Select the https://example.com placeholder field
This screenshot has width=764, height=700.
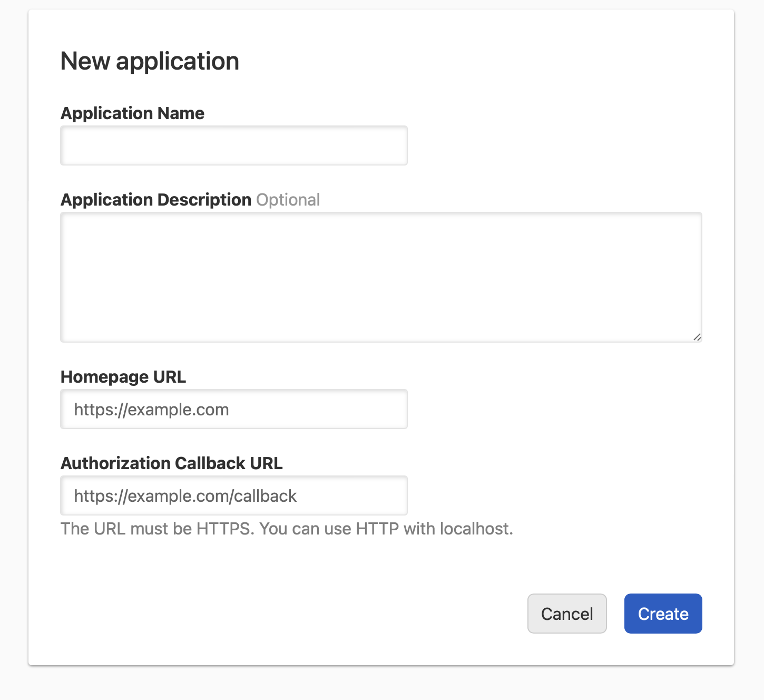[233, 409]
